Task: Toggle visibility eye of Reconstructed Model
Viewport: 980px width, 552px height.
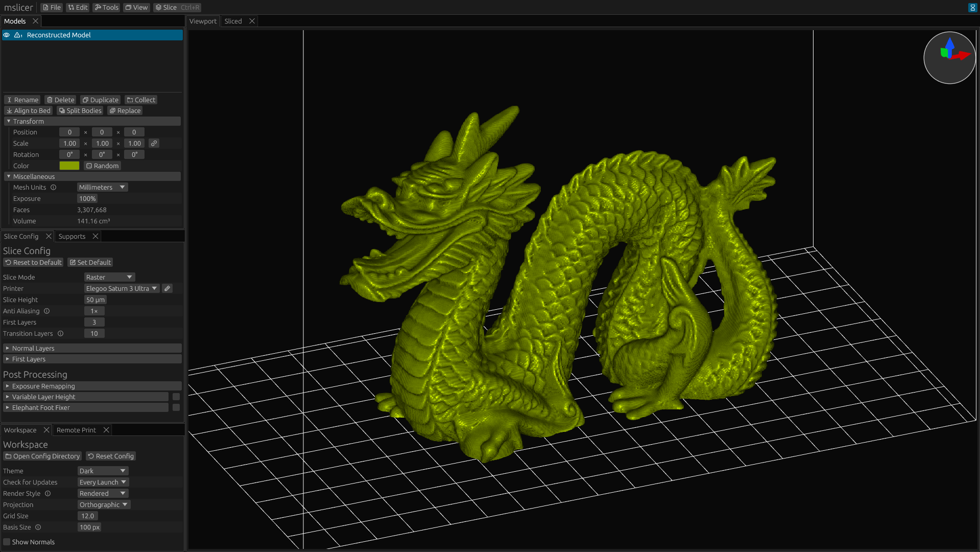Action: click(7, 35)
